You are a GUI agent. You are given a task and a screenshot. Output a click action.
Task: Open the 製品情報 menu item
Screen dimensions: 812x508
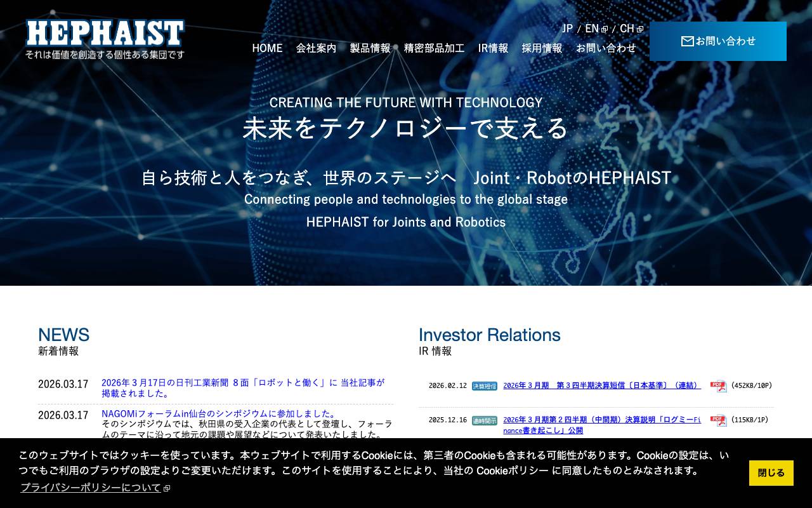pos(370,48)
